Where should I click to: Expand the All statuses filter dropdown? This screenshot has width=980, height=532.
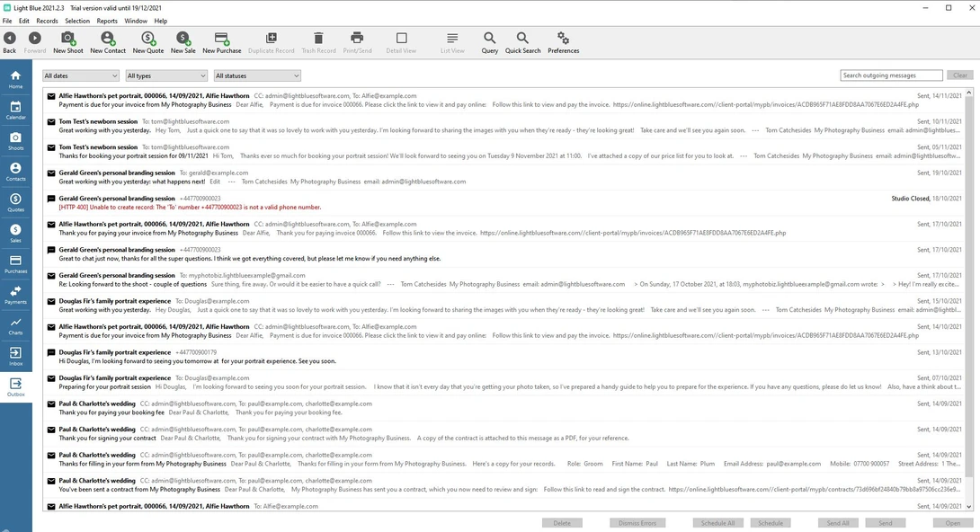coord(257,75)
